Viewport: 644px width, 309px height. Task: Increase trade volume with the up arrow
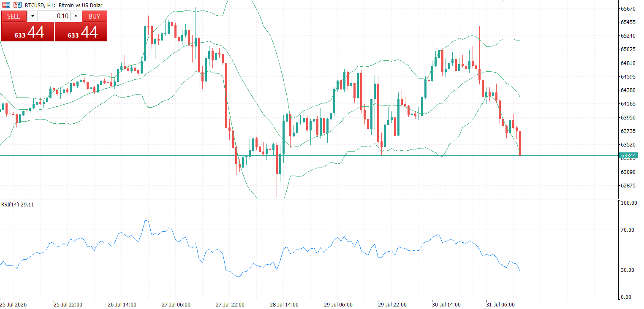click(x=76, y=16)
